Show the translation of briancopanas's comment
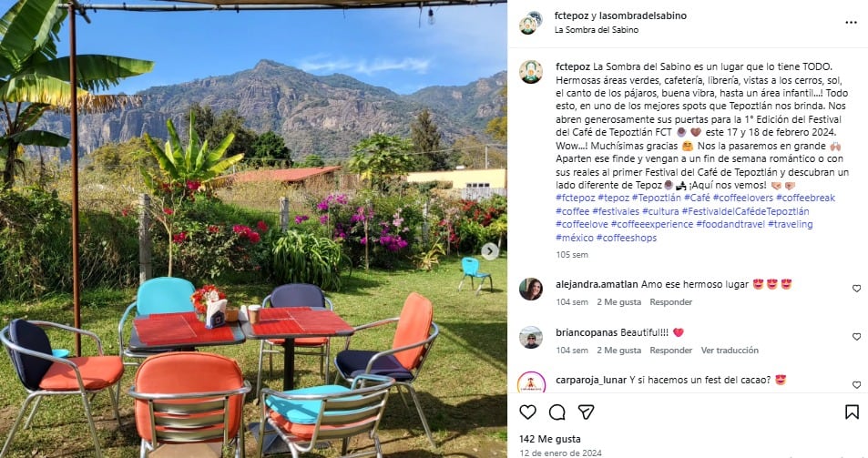This screenshot has height=458, width=868. pyautogui.click(x=730, y=351)
